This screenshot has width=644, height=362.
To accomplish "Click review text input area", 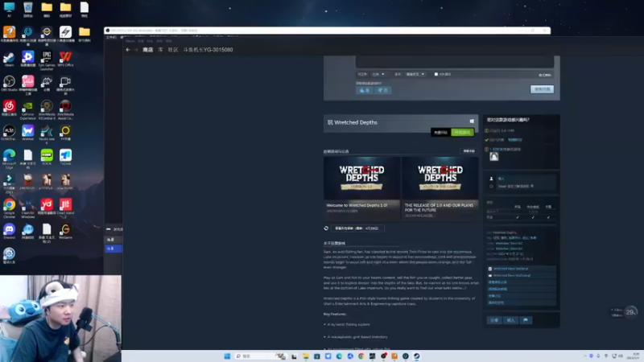I will pyautogui.click(x=455, y=62).
